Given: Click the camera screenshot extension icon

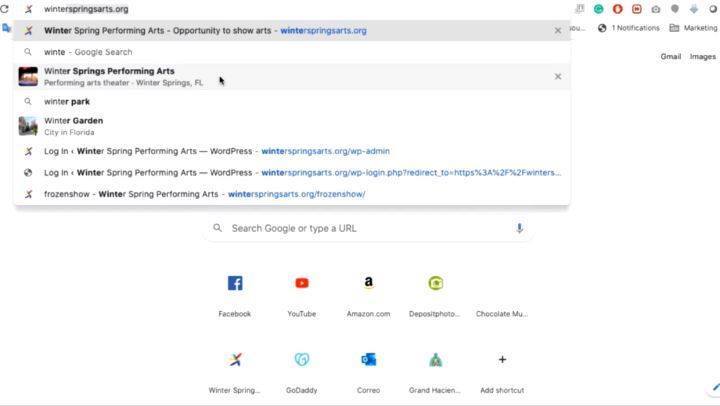Looking at the screenshot, I should [x=656, y=9].
